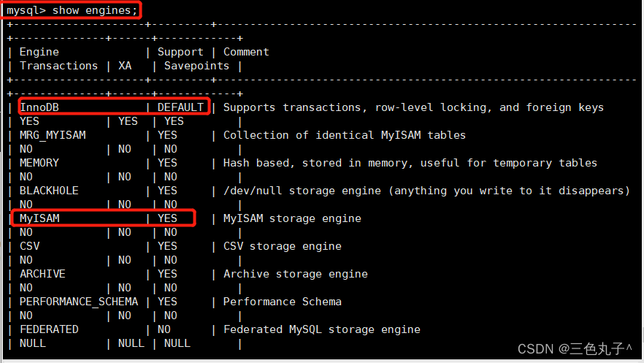Select the MyISAM engine name

tap(39, 218)
